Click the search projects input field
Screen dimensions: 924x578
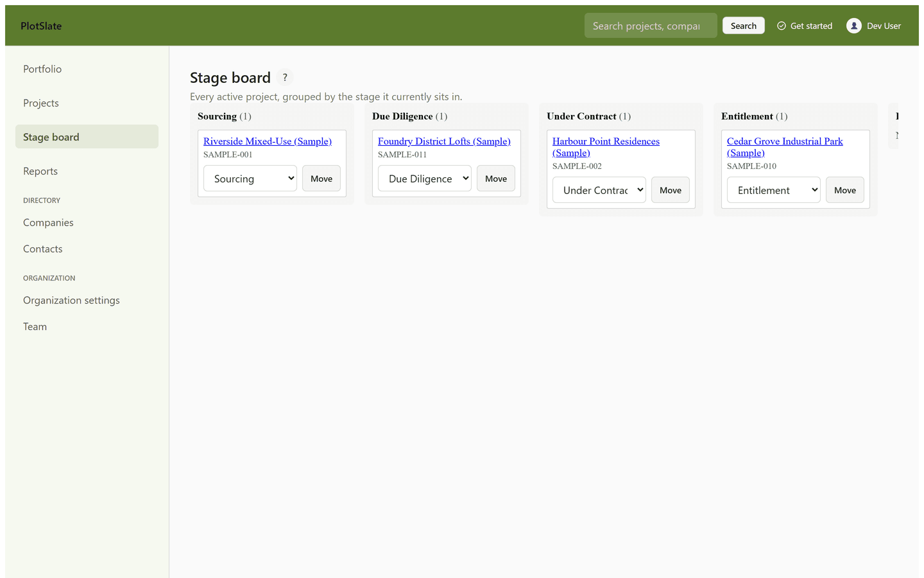coord(651,26)
